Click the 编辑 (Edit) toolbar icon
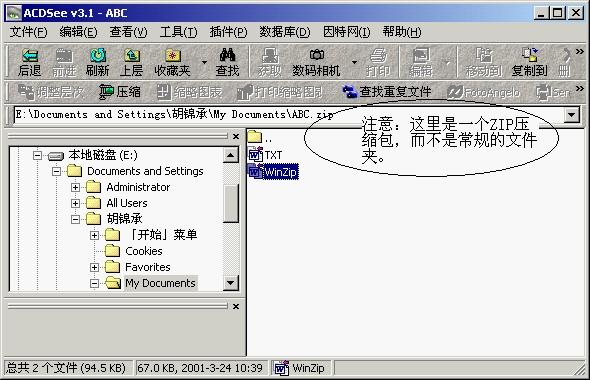The width and height of the screenshot is (590, 380). click(x=421, y=62)
